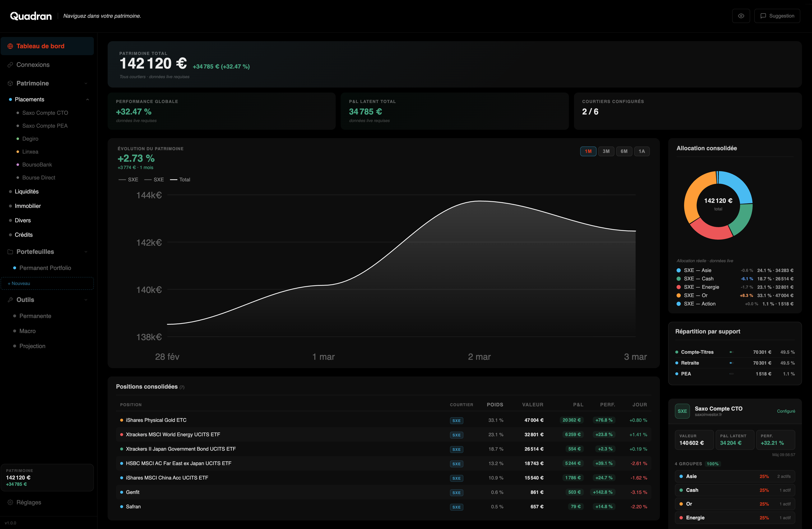The image size is (812, 529).
Task: Click the folder icon next to Portefeuilles
Action: tap(10, 252)
